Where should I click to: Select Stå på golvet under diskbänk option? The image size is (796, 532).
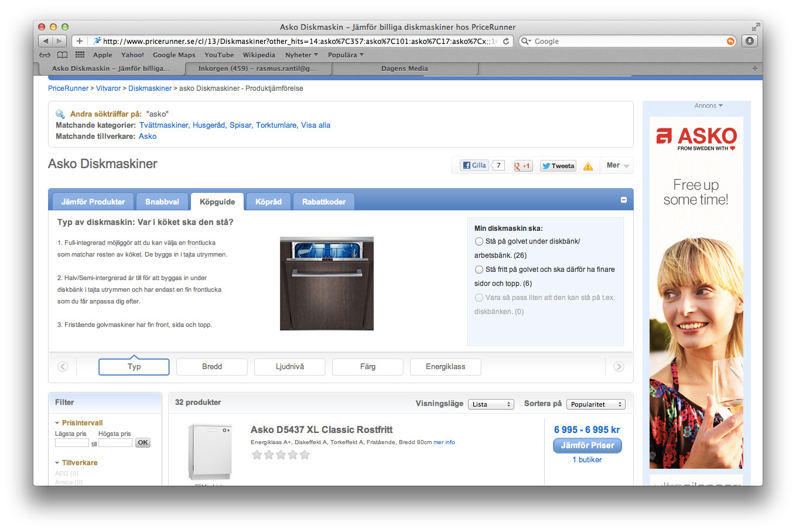(x=479, y=241)
